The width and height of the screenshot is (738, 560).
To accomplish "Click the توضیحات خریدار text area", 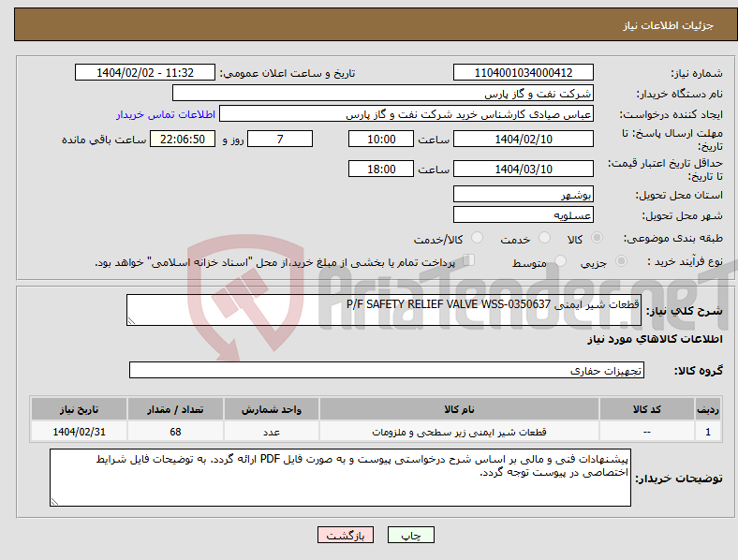I will [340, 478].
